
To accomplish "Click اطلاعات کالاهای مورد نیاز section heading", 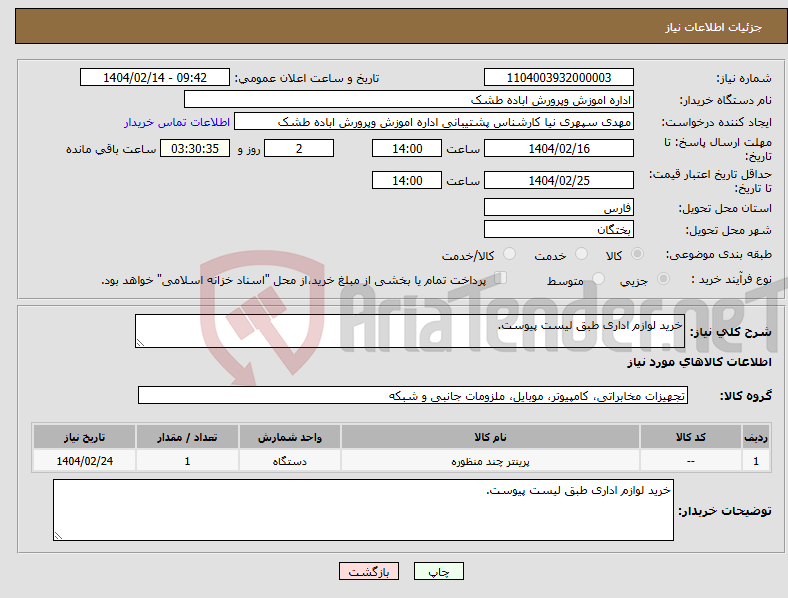I will (x=699, y=362).
